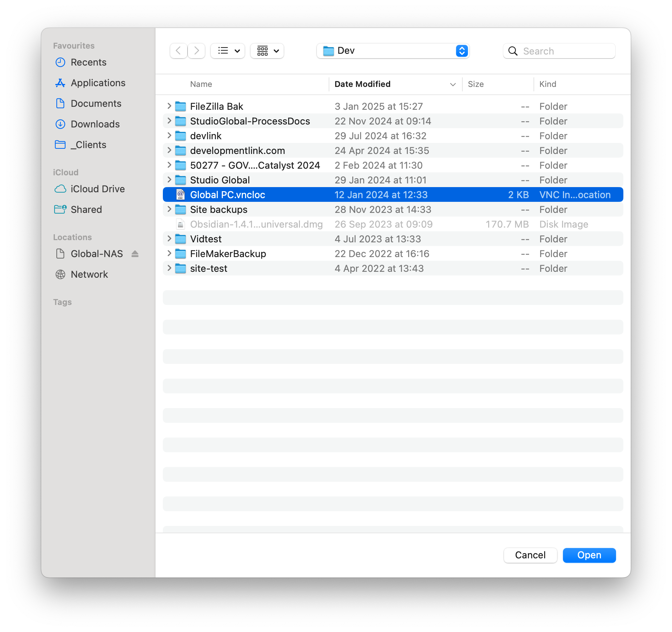Screen dimensions: 672x632
Task: Expand the StudioGlobal-ProcessDocs folder
Action: click(x=169, y=121)
